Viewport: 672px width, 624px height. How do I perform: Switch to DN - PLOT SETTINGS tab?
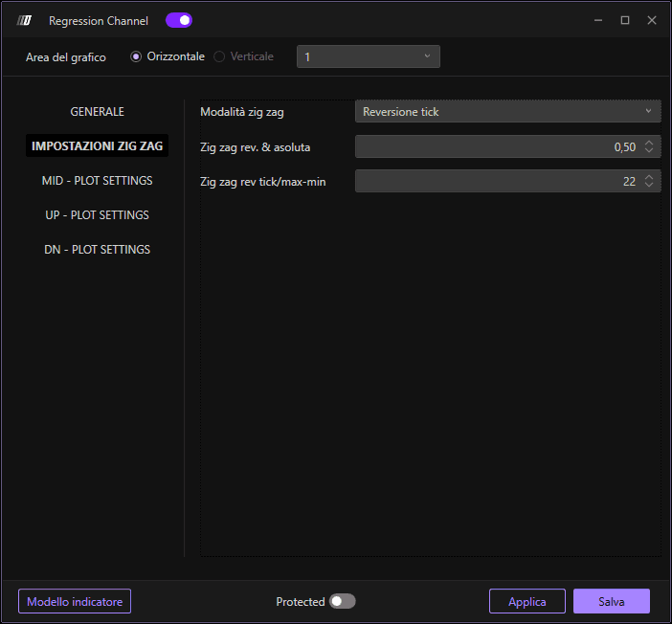[98, 250]
